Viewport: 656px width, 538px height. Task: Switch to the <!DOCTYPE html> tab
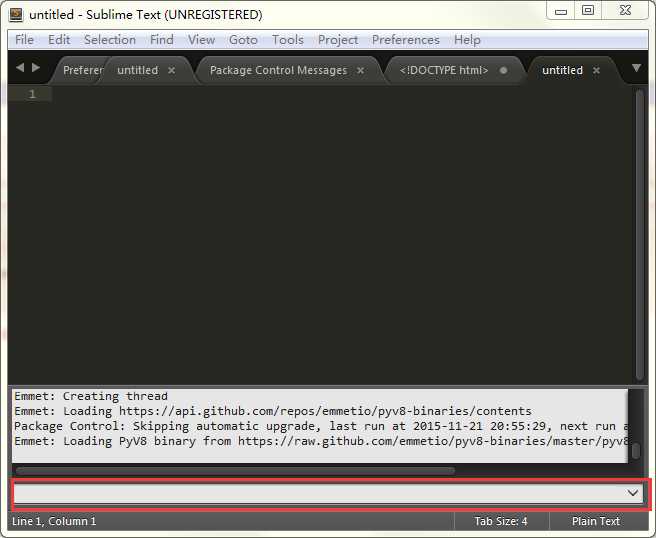click(x=444, y=70)
